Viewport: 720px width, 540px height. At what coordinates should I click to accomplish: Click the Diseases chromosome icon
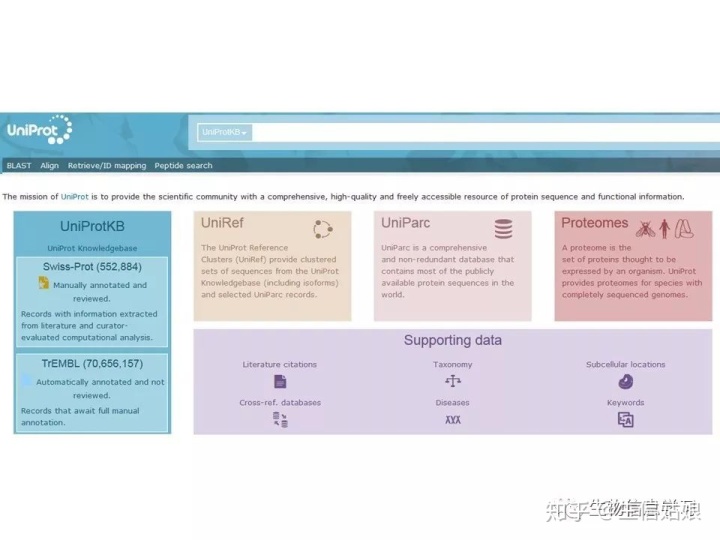click(x=453, y=420)
